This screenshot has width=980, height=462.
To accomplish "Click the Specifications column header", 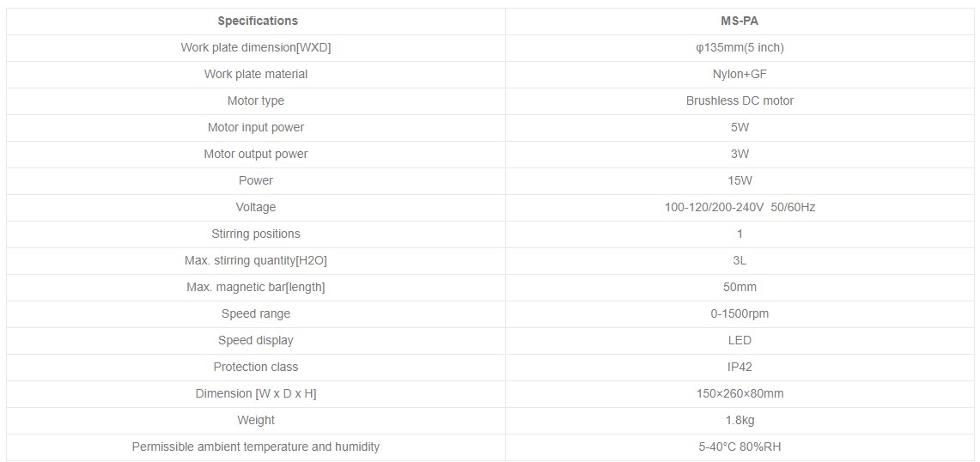I will (258, 21).
